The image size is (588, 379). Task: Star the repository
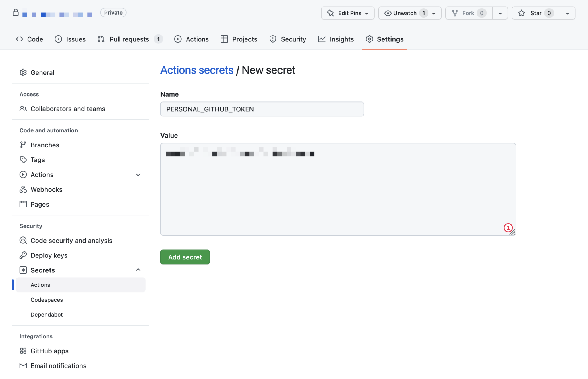tap(535, 13)
